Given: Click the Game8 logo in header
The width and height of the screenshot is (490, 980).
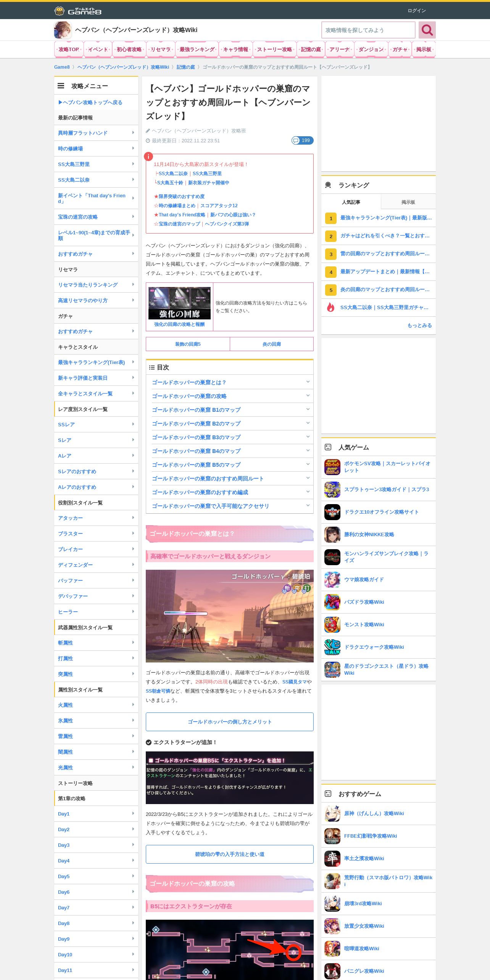Looking at the screenshot, I should tap(78, 11).
